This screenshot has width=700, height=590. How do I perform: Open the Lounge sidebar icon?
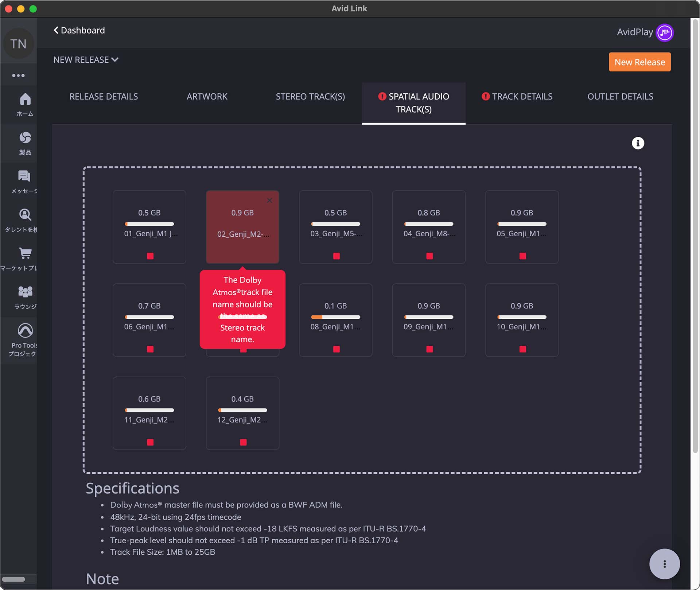[25, 292]
